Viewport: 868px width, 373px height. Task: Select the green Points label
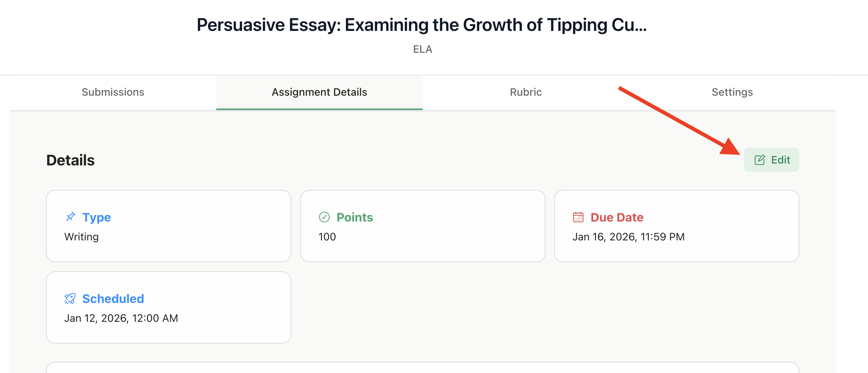tap(355, 217)
